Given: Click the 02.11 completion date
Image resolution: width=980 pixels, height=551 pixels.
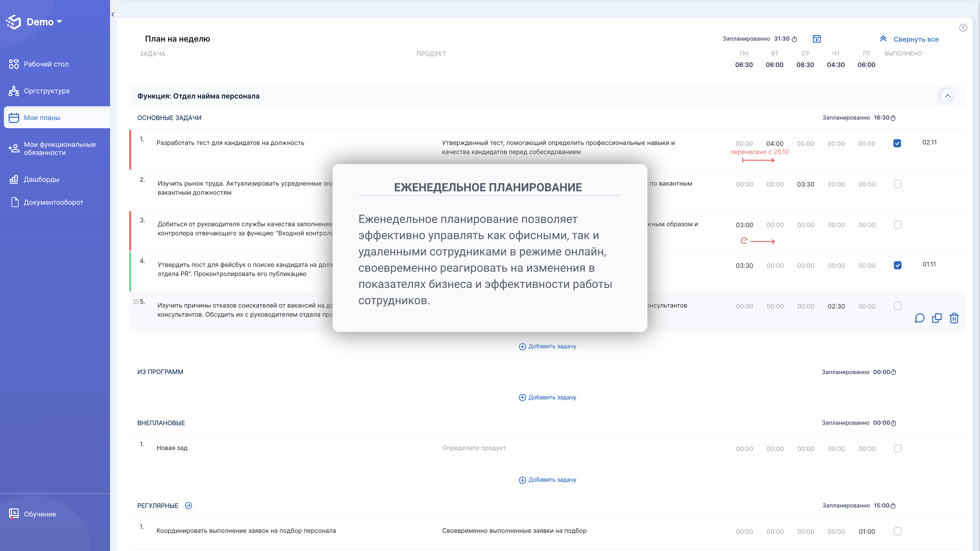Looking at the screenshot, I should pos(930,142).
